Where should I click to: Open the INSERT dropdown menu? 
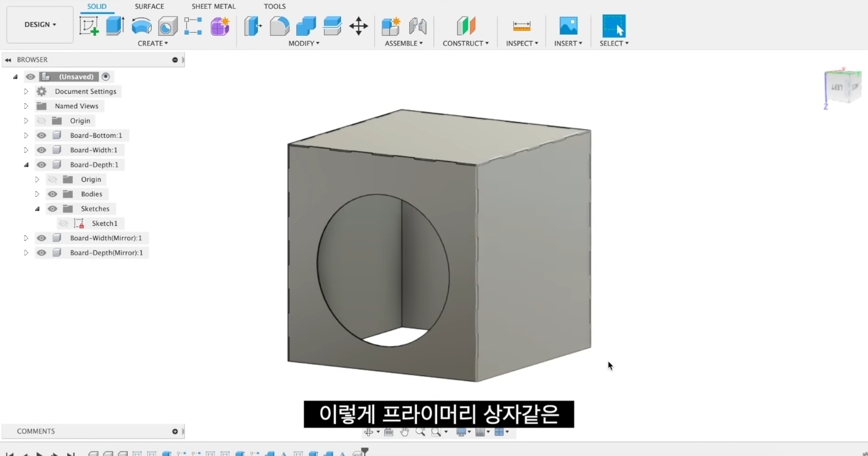(569, 43)
